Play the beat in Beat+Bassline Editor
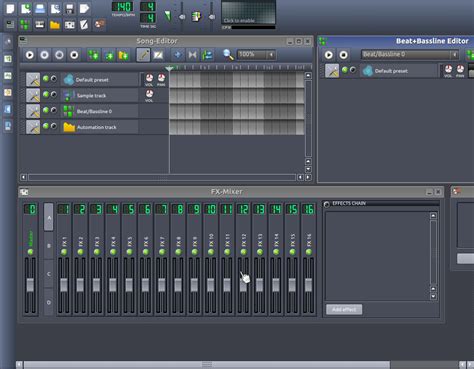The width and height of the screenshot is (474, 369). (x=329, y=55)
